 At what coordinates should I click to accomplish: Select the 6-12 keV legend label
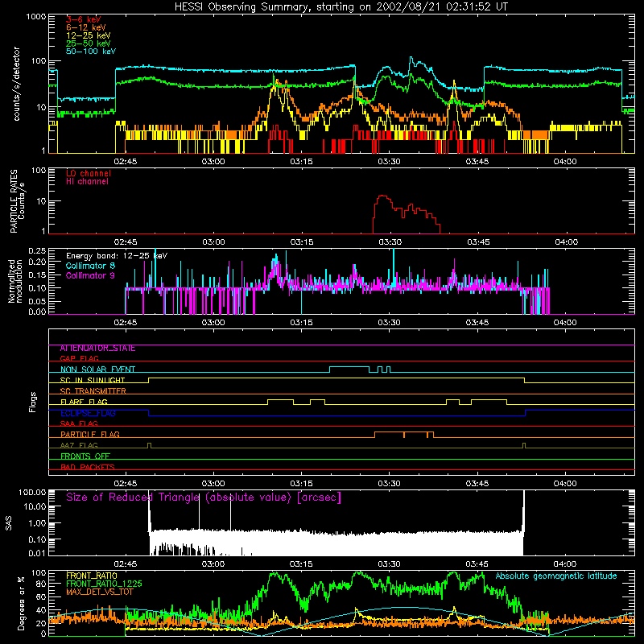point(86,27)
